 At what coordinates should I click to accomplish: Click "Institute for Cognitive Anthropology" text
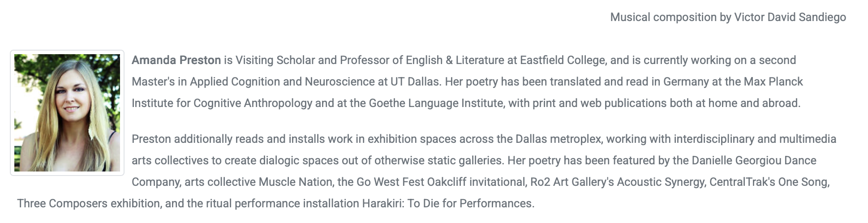[222, 103]
